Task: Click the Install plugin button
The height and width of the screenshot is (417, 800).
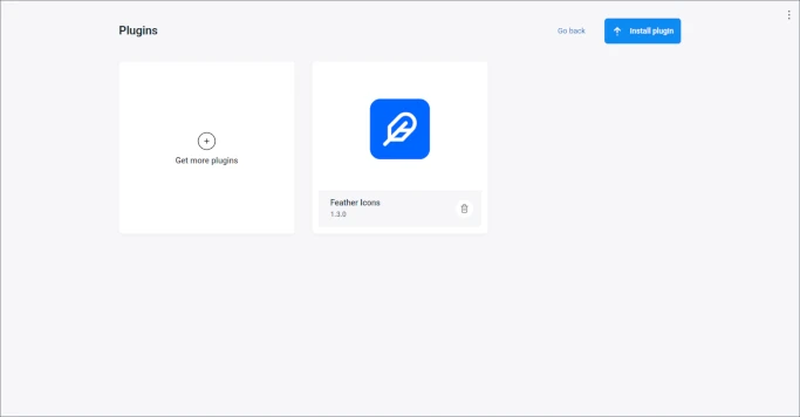Action: pyautogui.click(x=642, y=31)
